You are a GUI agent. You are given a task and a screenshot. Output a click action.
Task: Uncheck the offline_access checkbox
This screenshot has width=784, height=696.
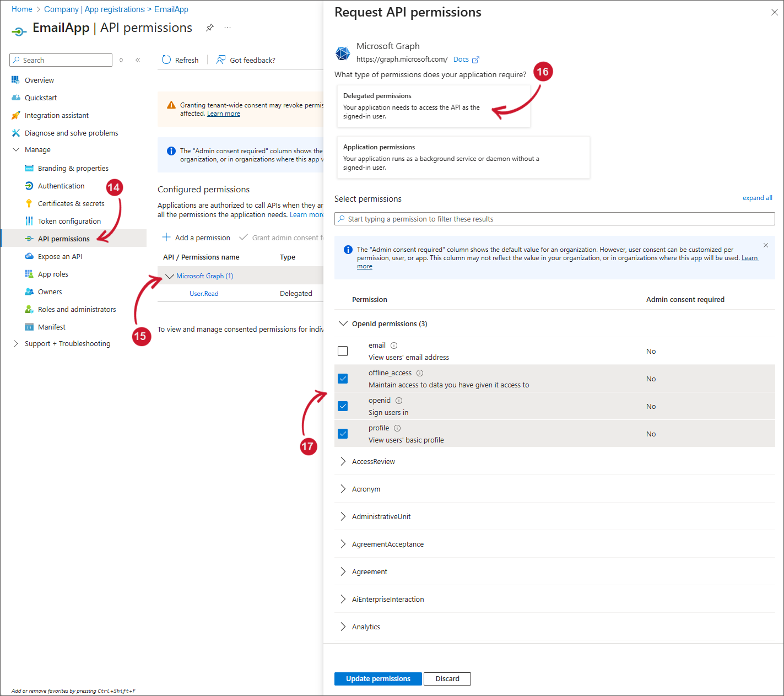coord(343,379)
